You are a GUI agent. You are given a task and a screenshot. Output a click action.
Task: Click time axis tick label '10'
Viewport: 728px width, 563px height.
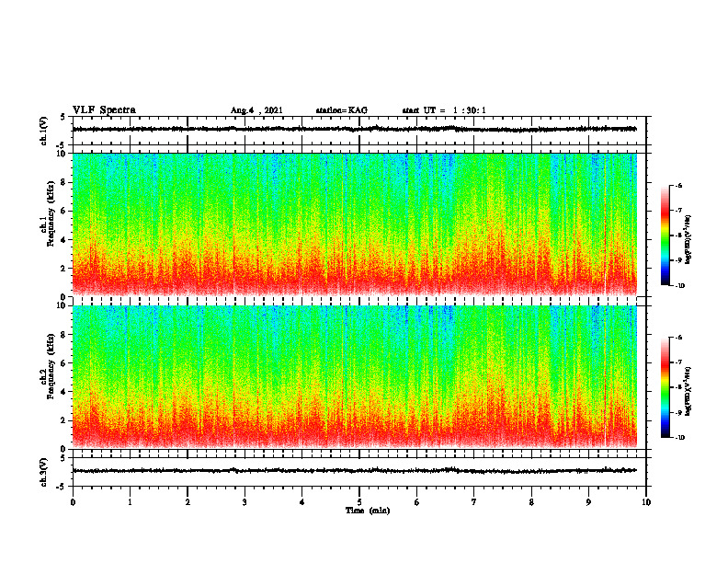coord(646,502)
